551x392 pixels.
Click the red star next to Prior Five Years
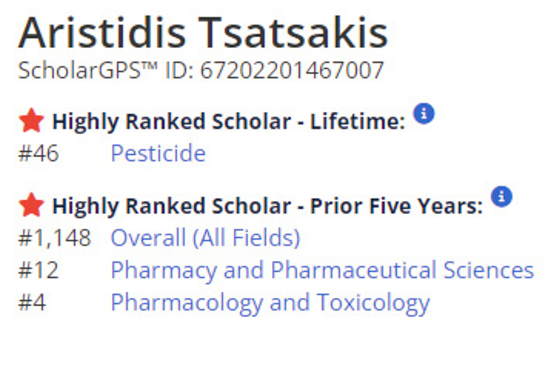coord(31,205)
